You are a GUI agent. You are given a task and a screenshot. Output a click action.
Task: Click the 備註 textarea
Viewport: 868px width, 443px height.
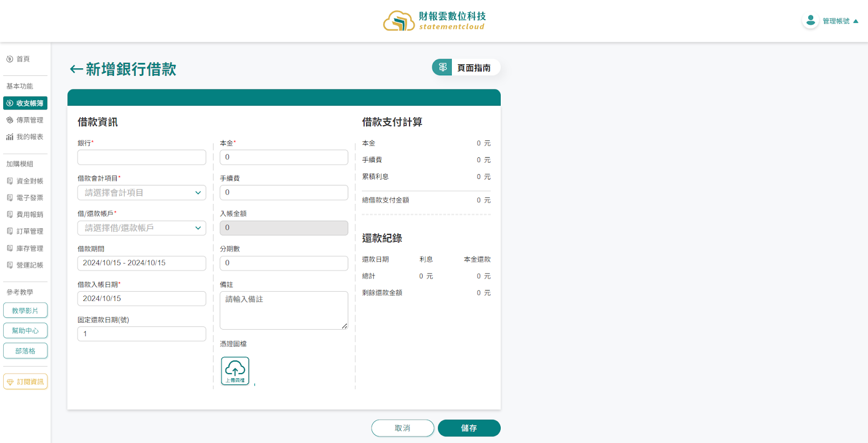[x=284, y=311]
